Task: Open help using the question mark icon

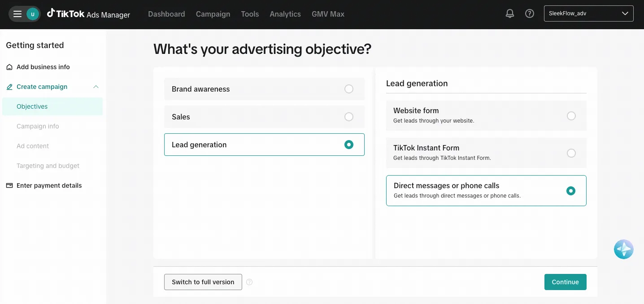Action: coord(530,13)
